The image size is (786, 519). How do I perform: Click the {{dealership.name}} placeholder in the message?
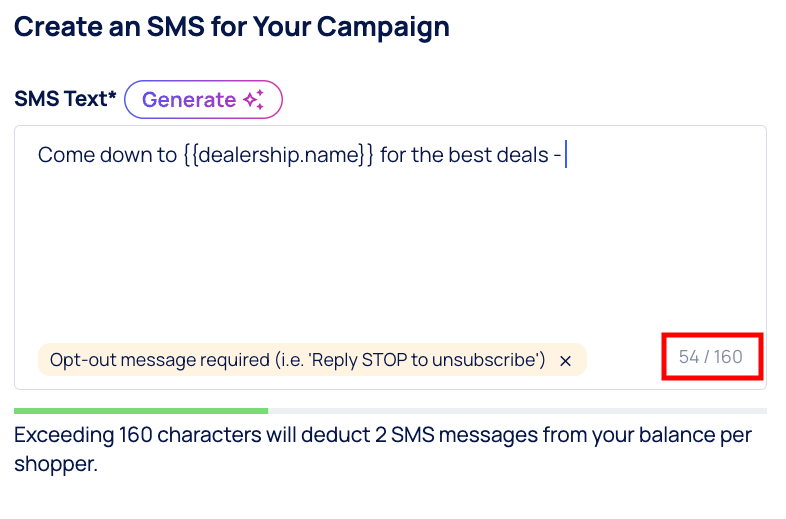pyautogui.click(x=278, y=156)
